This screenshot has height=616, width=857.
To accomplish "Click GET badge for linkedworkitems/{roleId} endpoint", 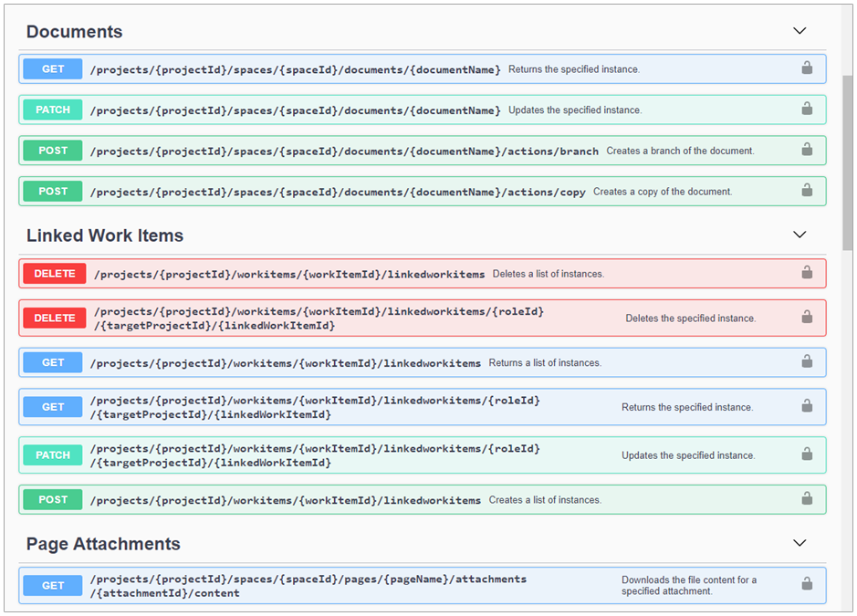I will 53,407.
